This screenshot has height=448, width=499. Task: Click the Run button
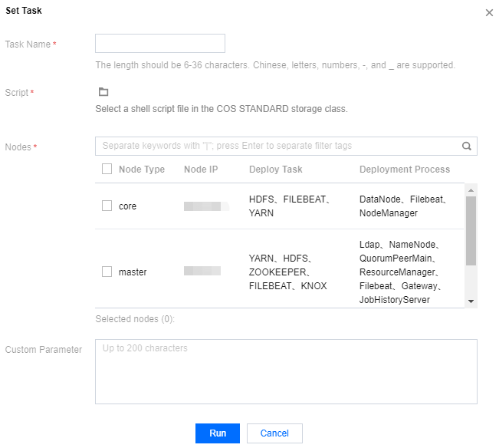[x=218, y=433]
